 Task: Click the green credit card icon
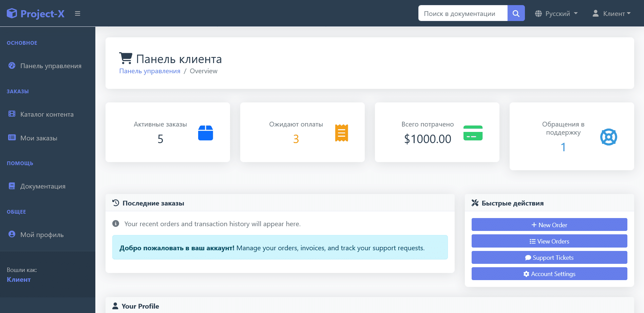[x=473, y=133]
